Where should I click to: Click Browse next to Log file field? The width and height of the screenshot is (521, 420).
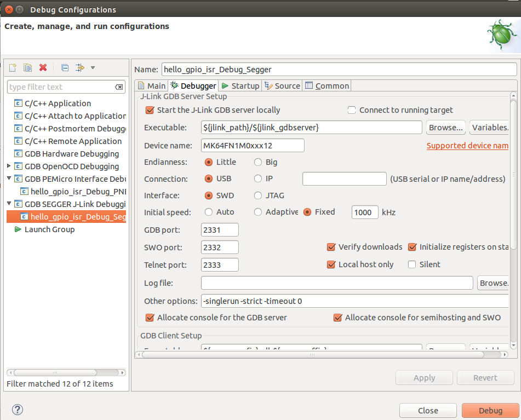click(x=493, y=283)
